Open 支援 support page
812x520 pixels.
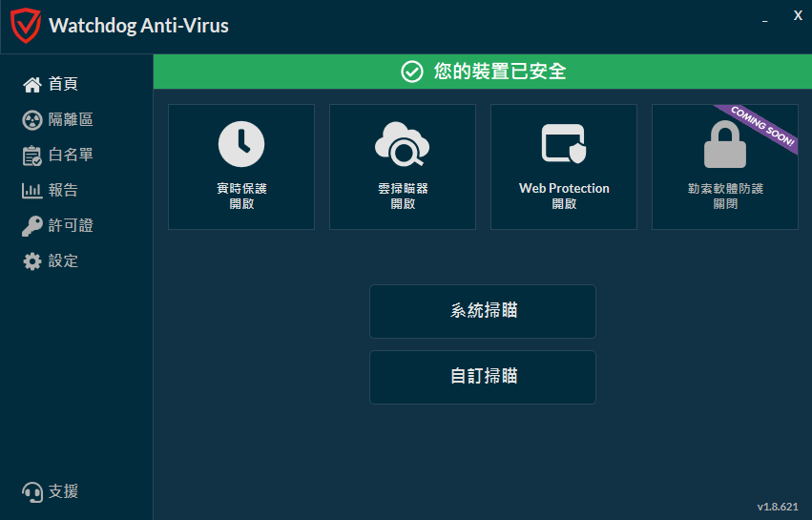tap(63, 491)
